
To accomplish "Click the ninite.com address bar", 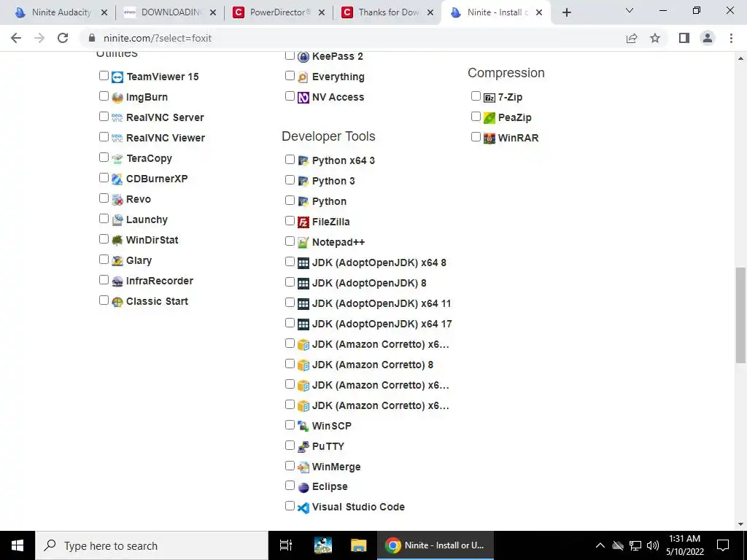I will click(352, 38).
